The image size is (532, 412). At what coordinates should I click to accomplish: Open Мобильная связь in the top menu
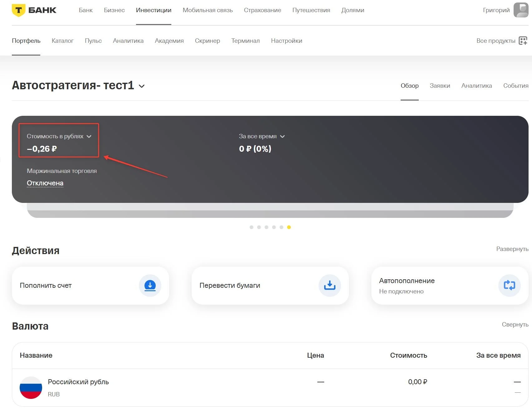click(208, 10)
